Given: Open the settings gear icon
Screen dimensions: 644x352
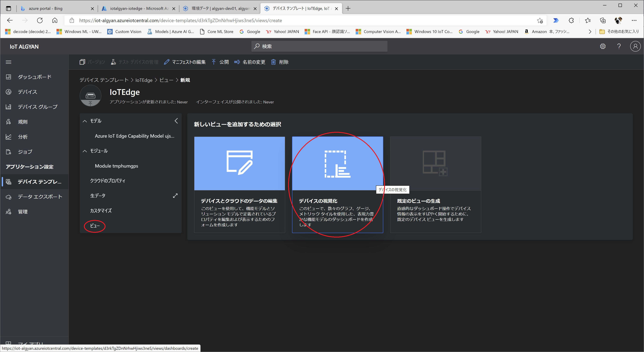Looking at the screenshot, I should pos(603,46).
